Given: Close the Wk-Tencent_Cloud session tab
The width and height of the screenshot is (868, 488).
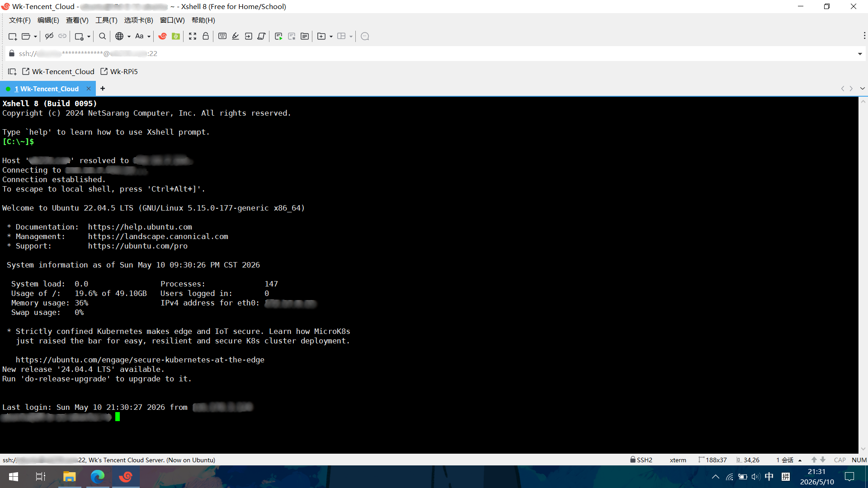Looking at the screenshot, I should click(89, 89).
